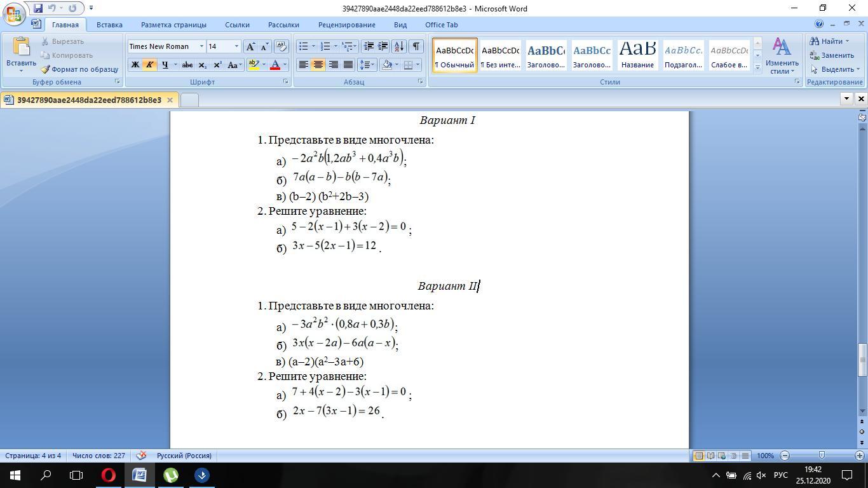The image size is (868, 488).
Task: Open Change Styles (Изменить стили) dropdown
Action: coord(782,55)
